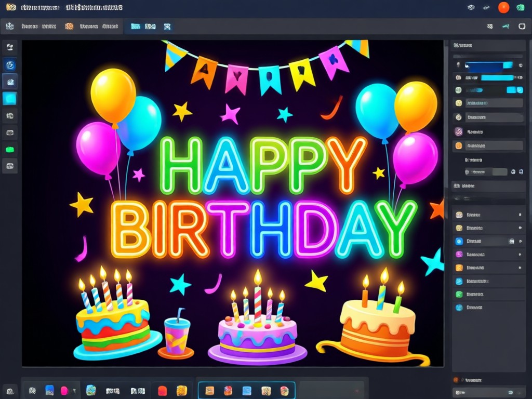Select the HAPPY neon text on the canvas
Screen dimensions: 532x399
click(x=263, y=166)
